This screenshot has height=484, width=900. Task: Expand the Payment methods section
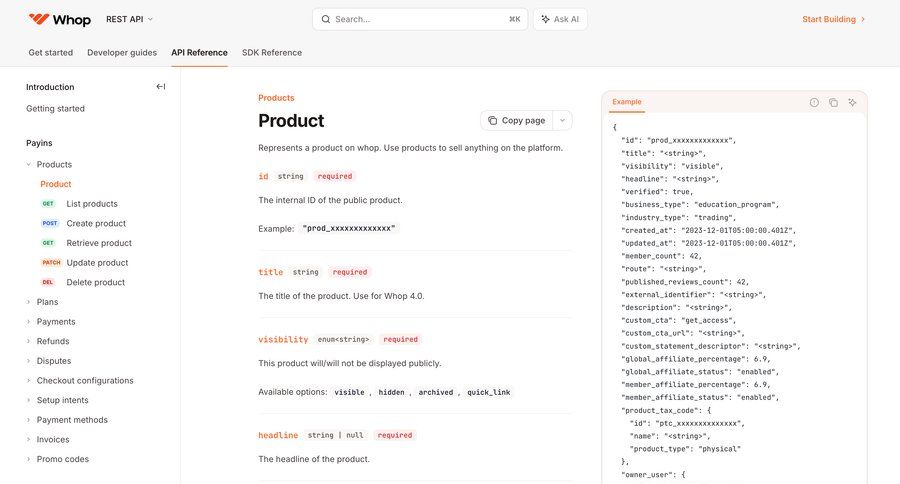pos(28,420)
